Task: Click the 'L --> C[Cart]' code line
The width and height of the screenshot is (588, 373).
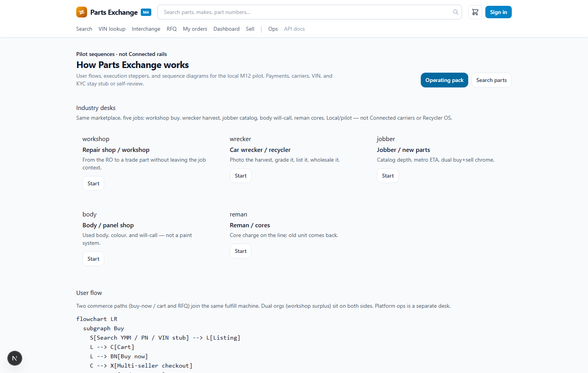Action: pyautogui.click(x=112, y=347)
